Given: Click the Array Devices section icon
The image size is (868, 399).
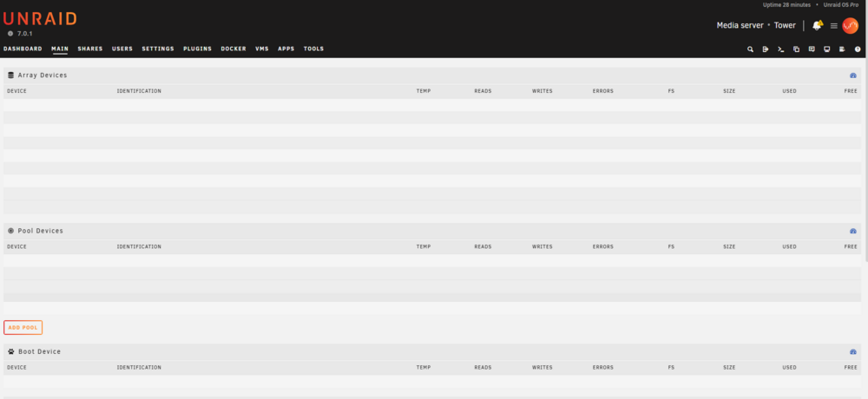Looking at the screenshot, I should tap(10, 75).
